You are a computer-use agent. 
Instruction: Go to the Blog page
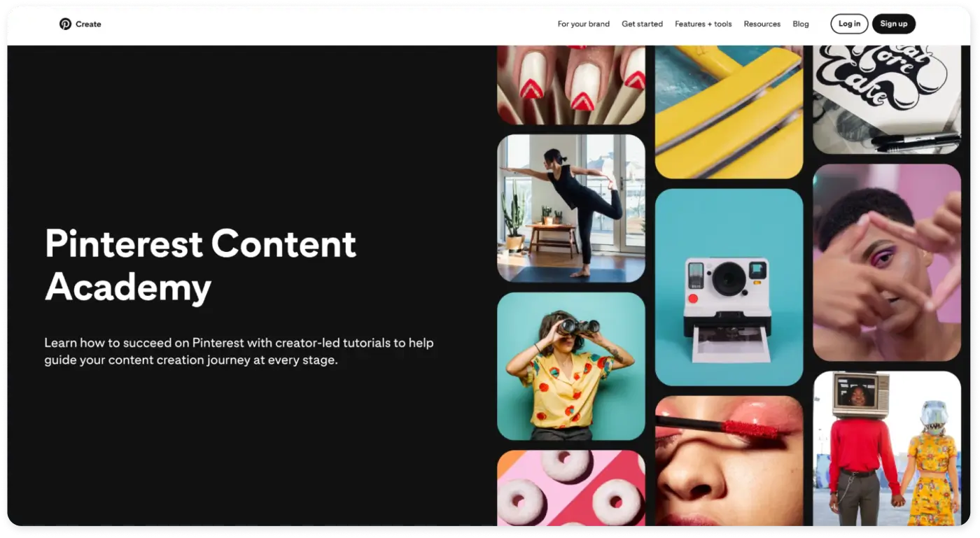800,24
